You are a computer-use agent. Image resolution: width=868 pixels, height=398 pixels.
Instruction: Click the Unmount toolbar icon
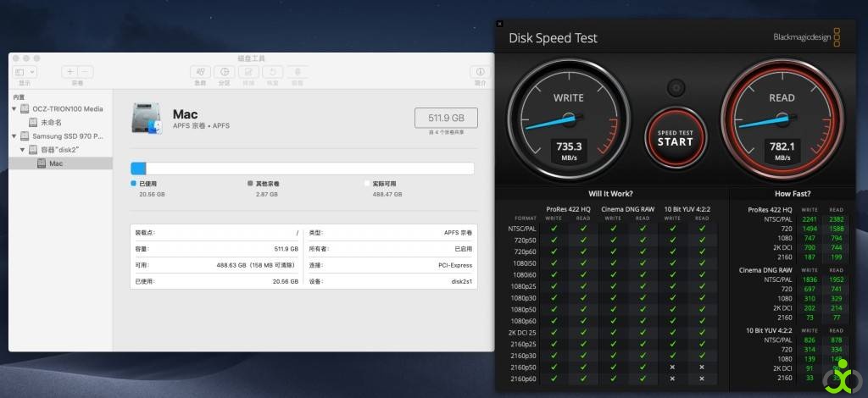(x=298, y=72)
